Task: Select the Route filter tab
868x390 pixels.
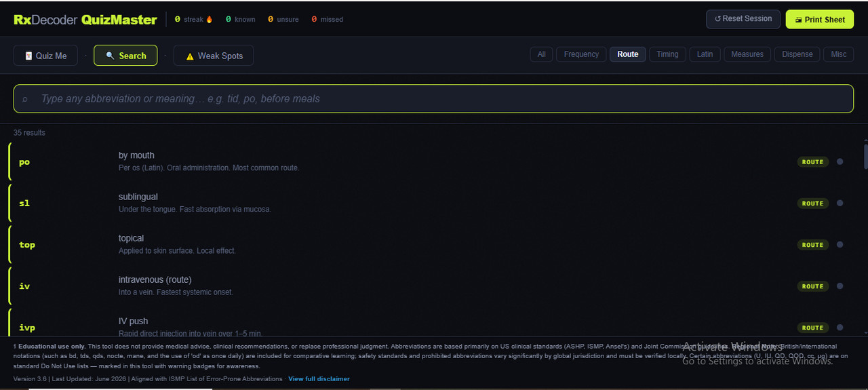Action: [627, 54]
